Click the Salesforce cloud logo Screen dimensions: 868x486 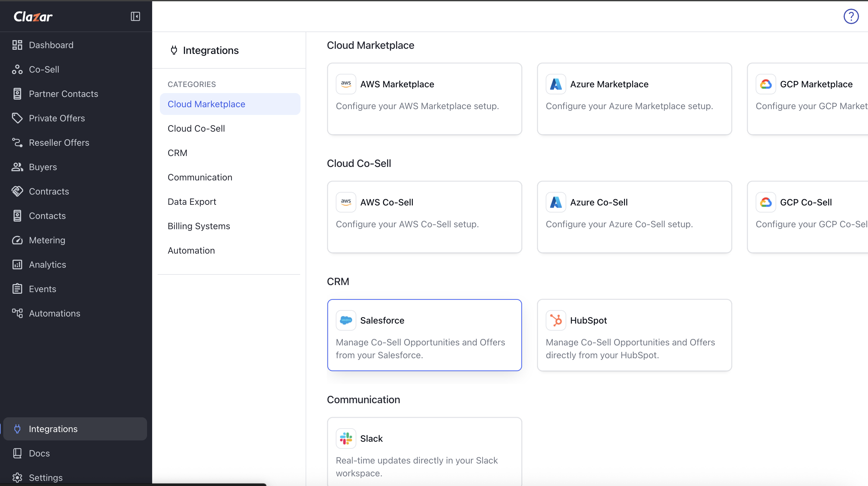point(346,320)
